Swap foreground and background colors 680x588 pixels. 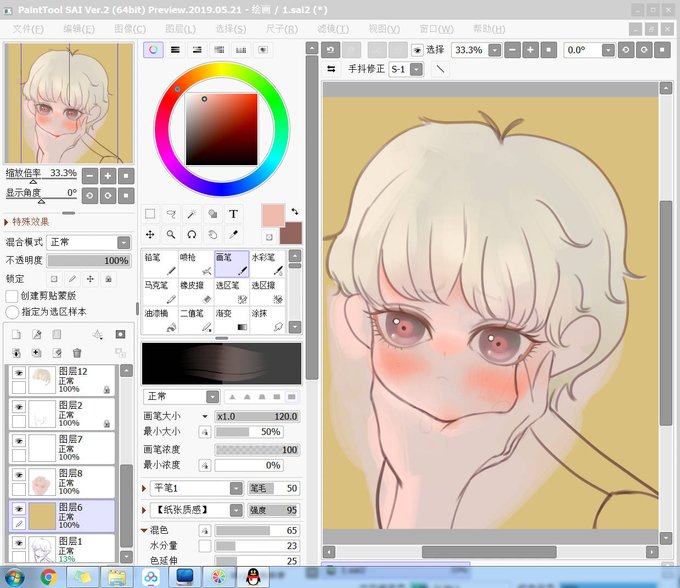click(x=295, y=211)
